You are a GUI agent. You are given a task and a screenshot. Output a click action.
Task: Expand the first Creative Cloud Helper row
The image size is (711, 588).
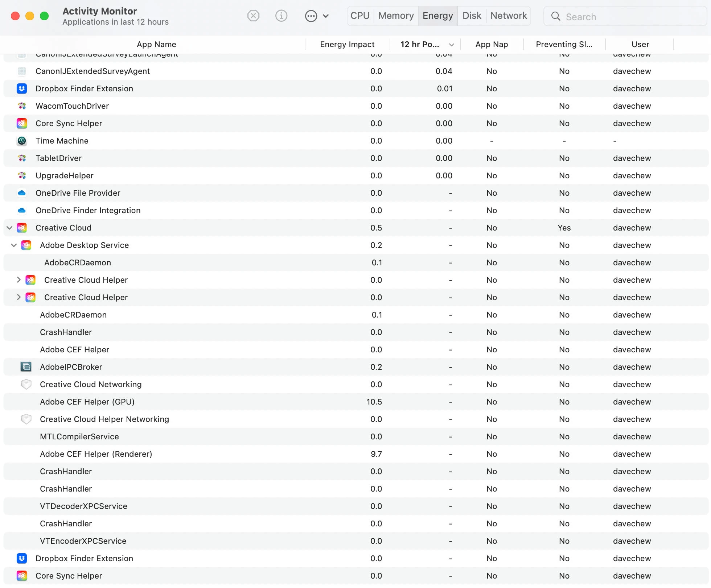coord(19,280)
